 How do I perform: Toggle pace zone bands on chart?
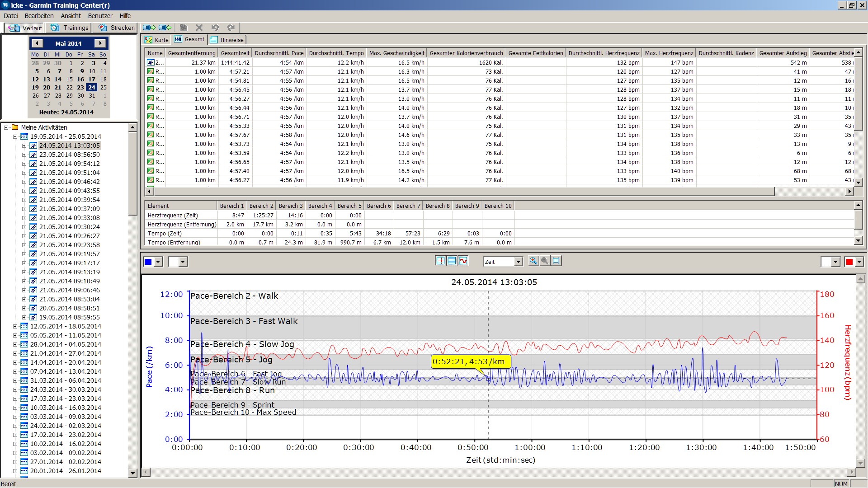(x=451, y=261)
